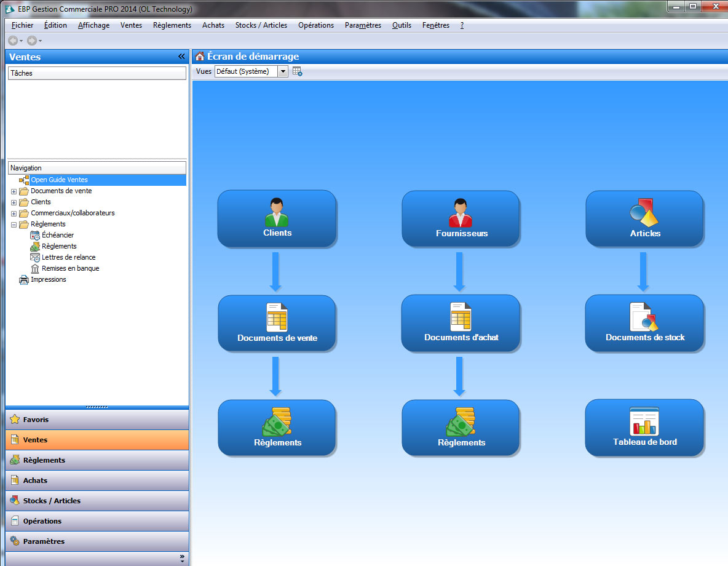Click the home icon beside Écran de démarrage
Image resolution: width=728 pixels, height=566 pixels.
coord(200,57)
